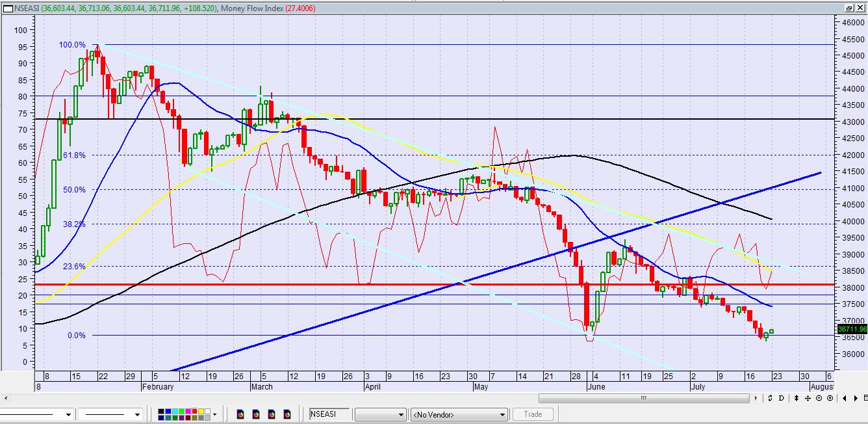
Task: Click the 61.8% Fibonacci label
Action: click(74, 155)
